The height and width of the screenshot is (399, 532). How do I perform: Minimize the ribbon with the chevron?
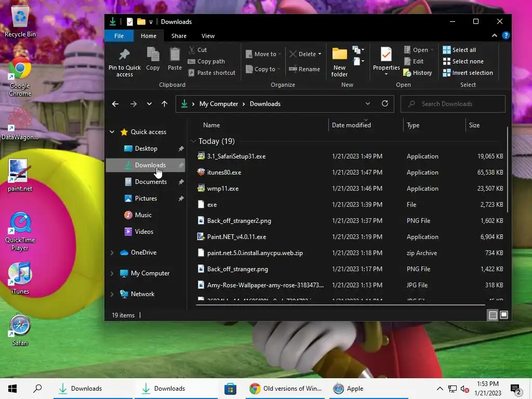click(495, 36)
